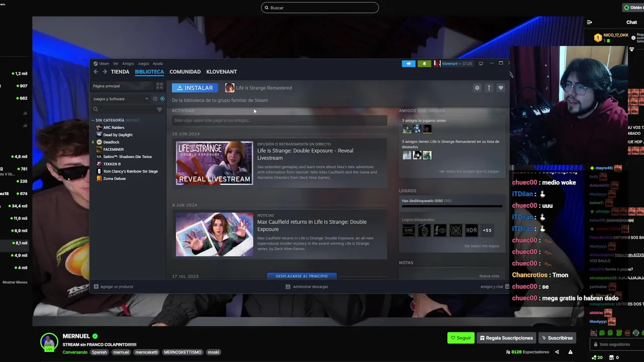Open Reveal Livestream news thumbnail
This screenshot has height=362, width=644.
(214, 163)
